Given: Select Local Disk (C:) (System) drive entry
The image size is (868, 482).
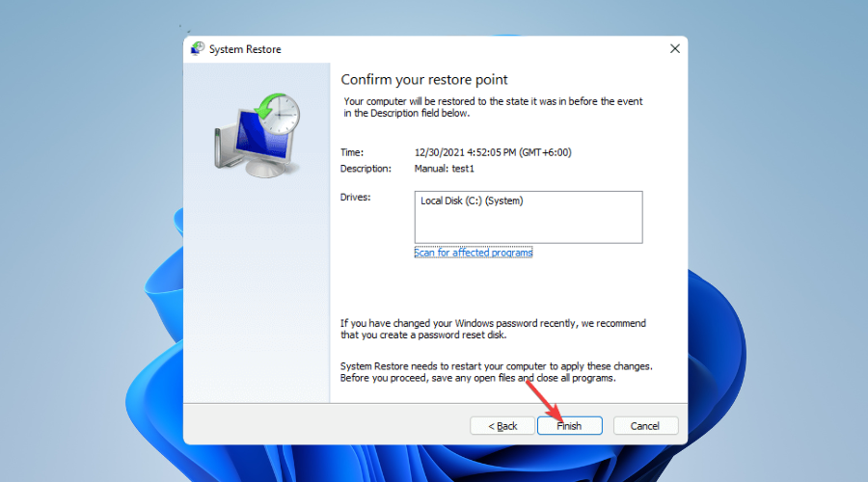Looking at the screenshot, I should click(x=472, y=201).
